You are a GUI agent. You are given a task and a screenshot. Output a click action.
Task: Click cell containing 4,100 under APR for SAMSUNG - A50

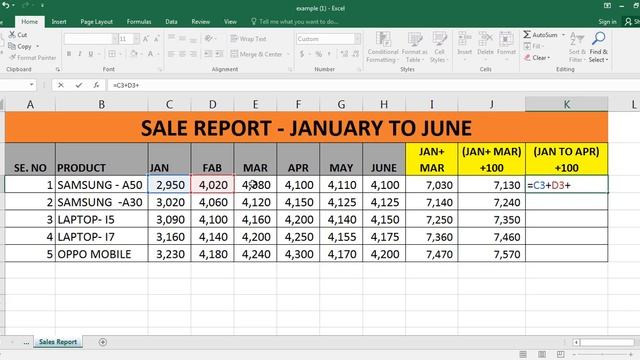coord(298,185)
